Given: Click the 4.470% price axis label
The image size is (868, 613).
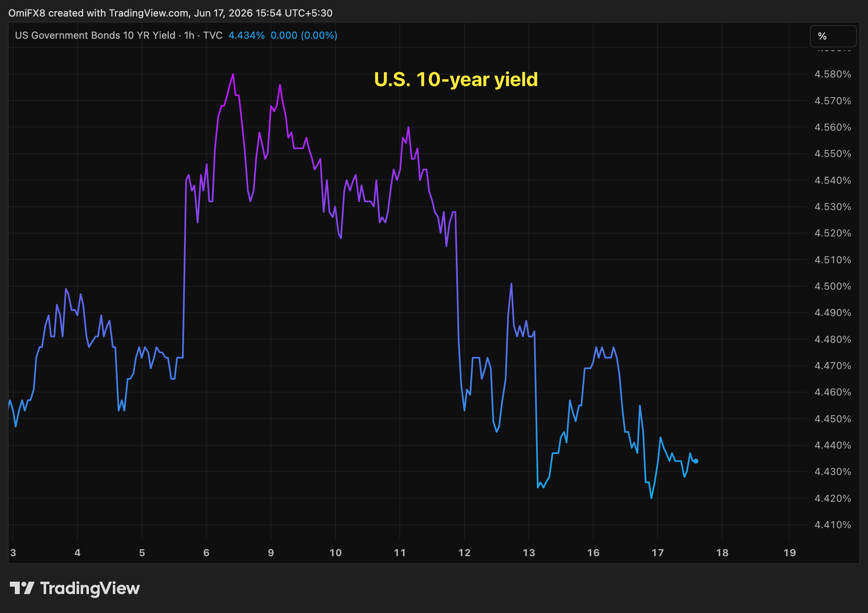Looking at the screenshot, I should tap(833, 366).
